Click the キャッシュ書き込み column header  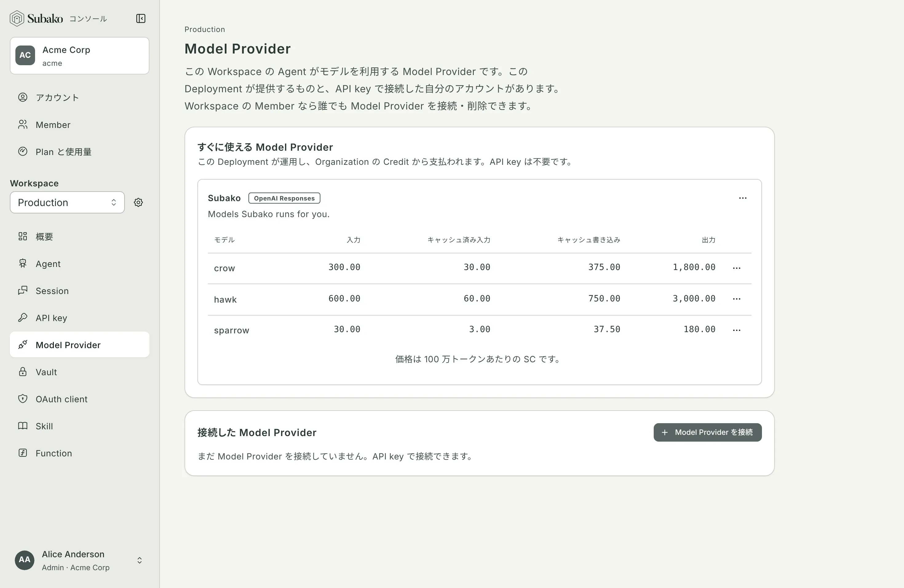pos(589,240)
